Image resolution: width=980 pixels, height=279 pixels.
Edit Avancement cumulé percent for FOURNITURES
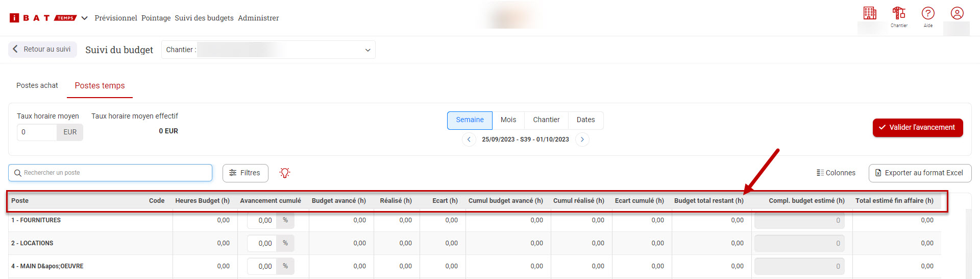tap(262, 220)
